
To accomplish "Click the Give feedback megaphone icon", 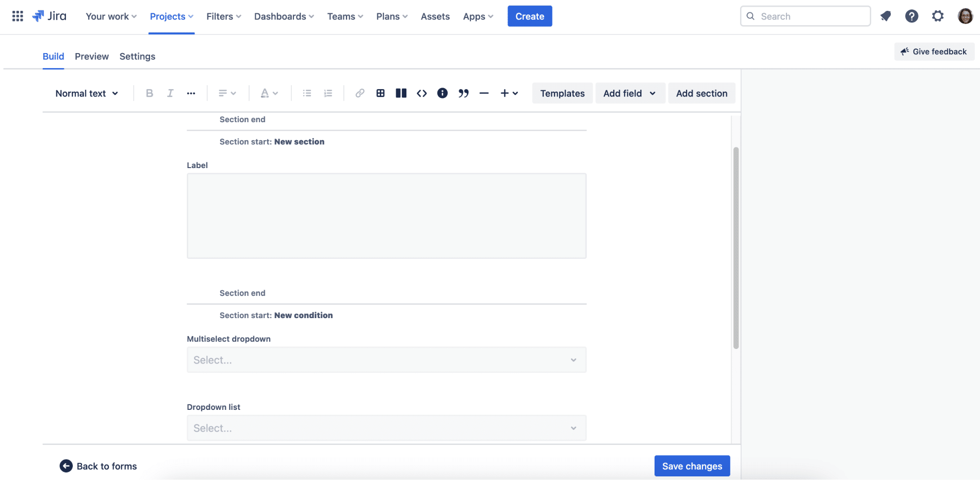I will pos(905,52).
